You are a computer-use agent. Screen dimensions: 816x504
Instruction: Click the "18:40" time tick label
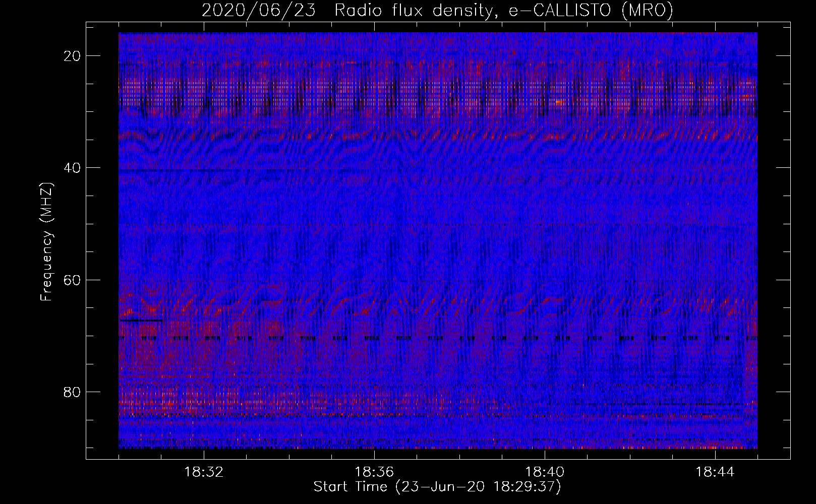pos(545,472)
